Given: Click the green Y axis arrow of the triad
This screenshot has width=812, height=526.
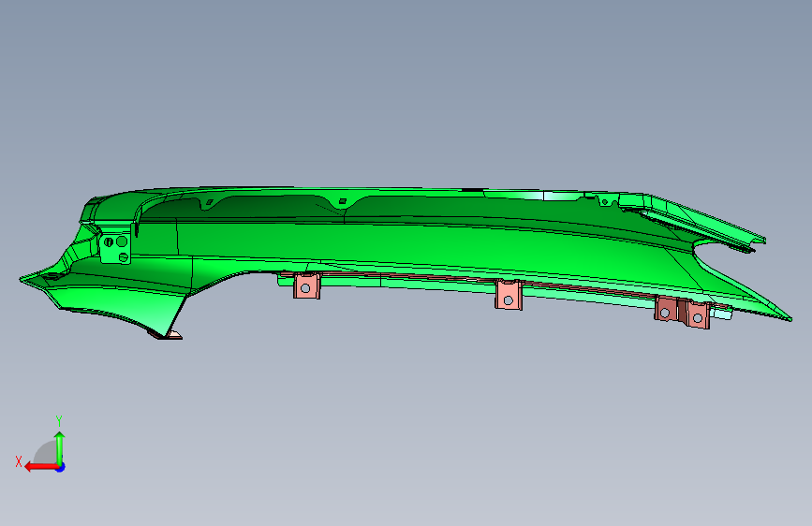Looking at the screenshot, I should (x=60, y=448).
